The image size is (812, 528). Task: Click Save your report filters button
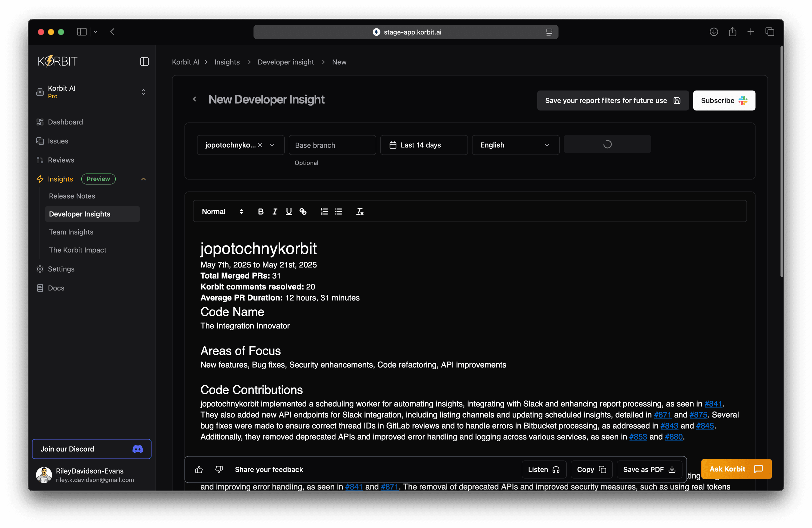click(613, 100)
